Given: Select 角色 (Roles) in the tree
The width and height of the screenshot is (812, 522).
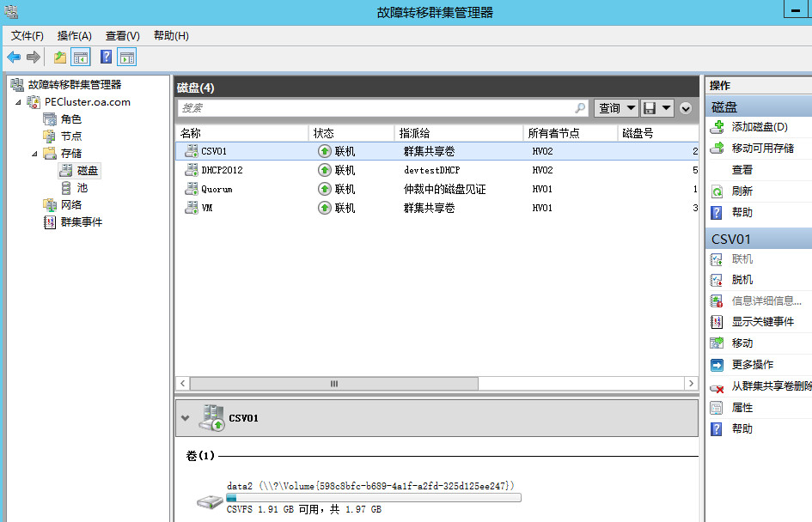Looking at the screenshot, I should 71,119.
